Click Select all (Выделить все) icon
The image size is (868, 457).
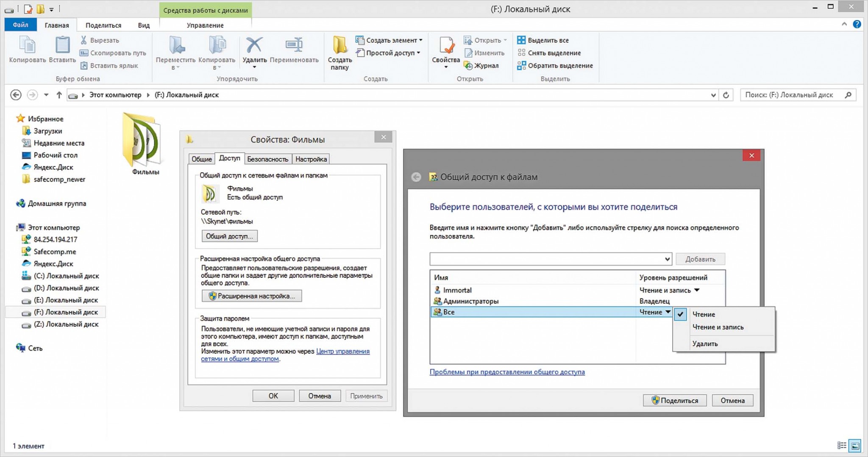(521, 40)
